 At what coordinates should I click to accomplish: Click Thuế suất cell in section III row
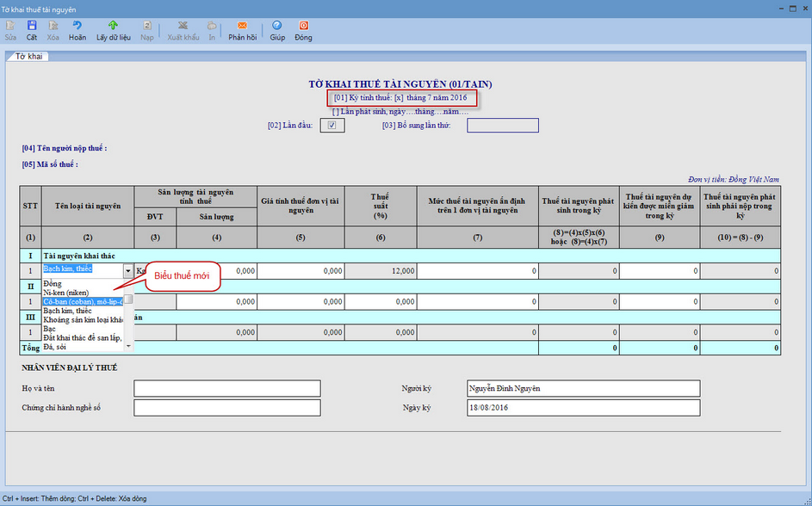[381, 332]
